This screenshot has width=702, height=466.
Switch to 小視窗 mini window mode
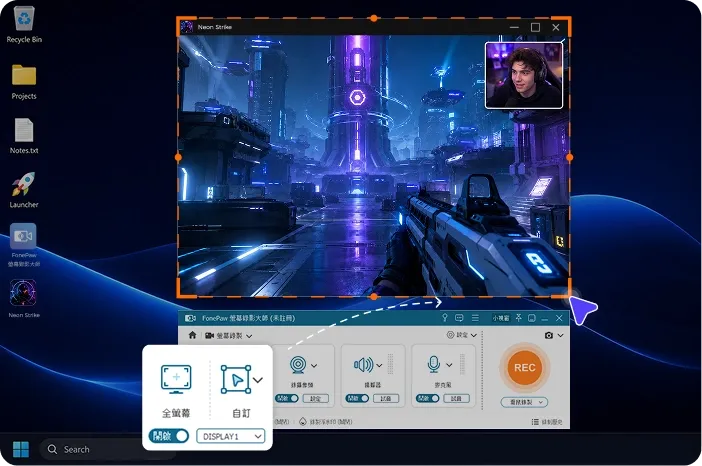[501, 318]
